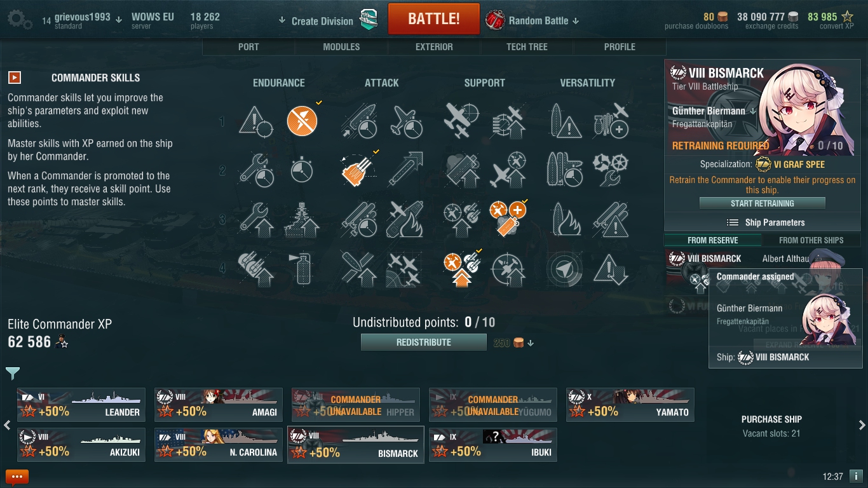868x488 pixels.
Task: Toggle the checked Endurance row 1 orange skill
Action: 302,121
